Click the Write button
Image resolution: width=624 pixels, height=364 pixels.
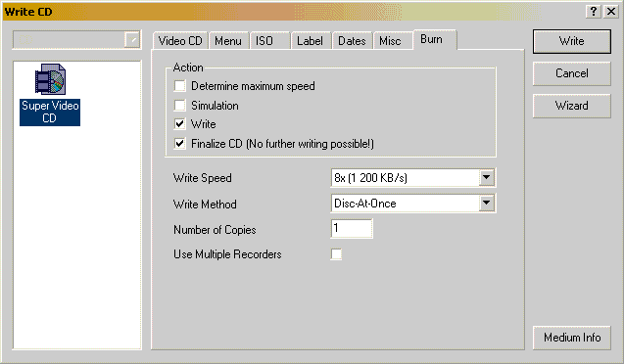[571, 41]
